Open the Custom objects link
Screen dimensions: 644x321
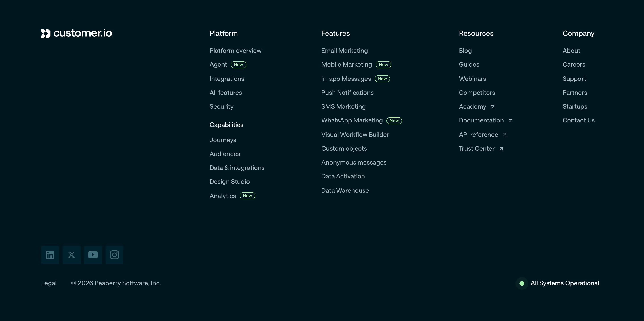point(344,148)
